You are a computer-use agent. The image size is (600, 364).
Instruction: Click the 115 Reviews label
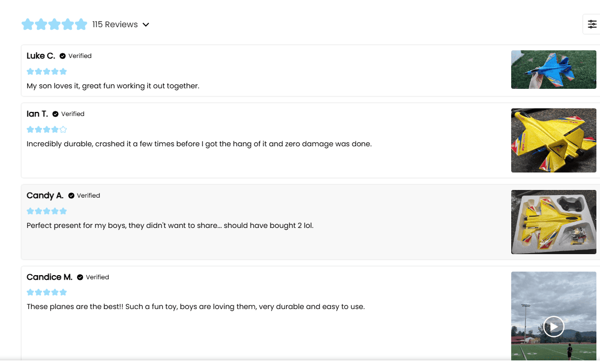115,25
